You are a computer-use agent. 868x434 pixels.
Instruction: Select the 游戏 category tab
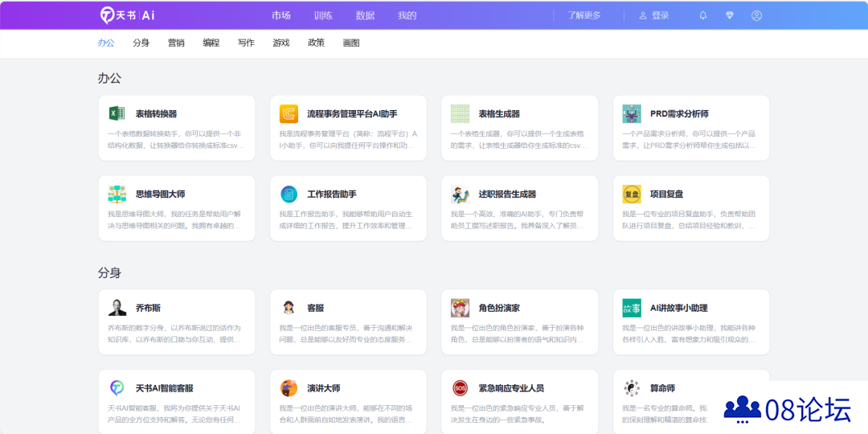pyautogui.click(x=281, y=43)
